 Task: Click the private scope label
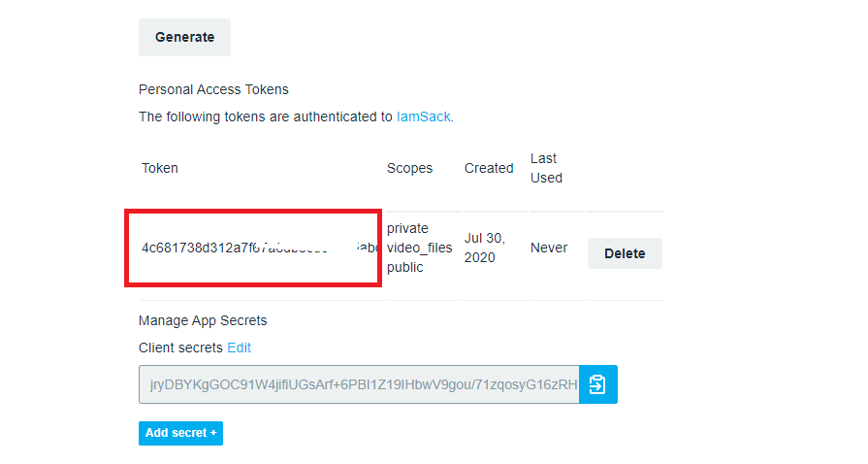coord(407,228)
